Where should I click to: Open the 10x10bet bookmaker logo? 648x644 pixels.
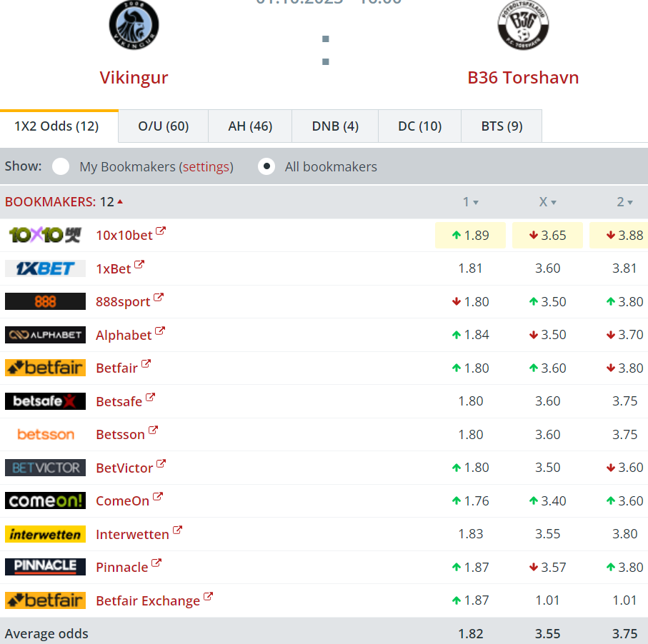(x=45, y=235)
